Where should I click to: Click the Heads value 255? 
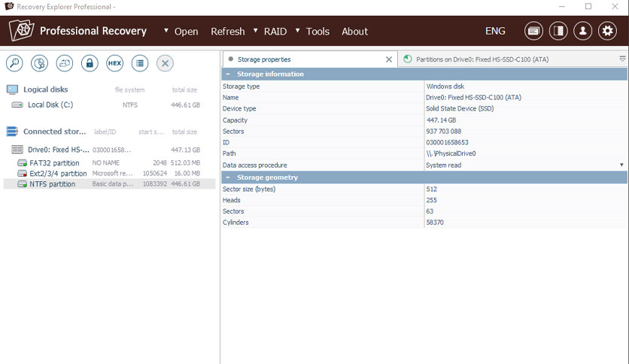coord(432,200)
